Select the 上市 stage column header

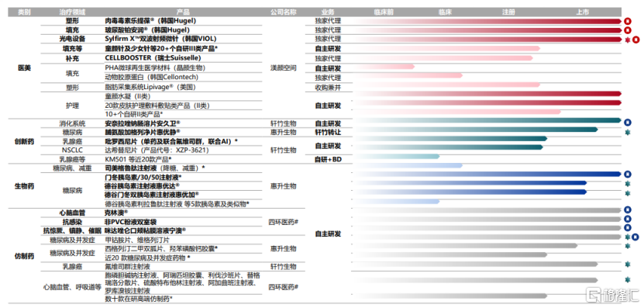582,12
